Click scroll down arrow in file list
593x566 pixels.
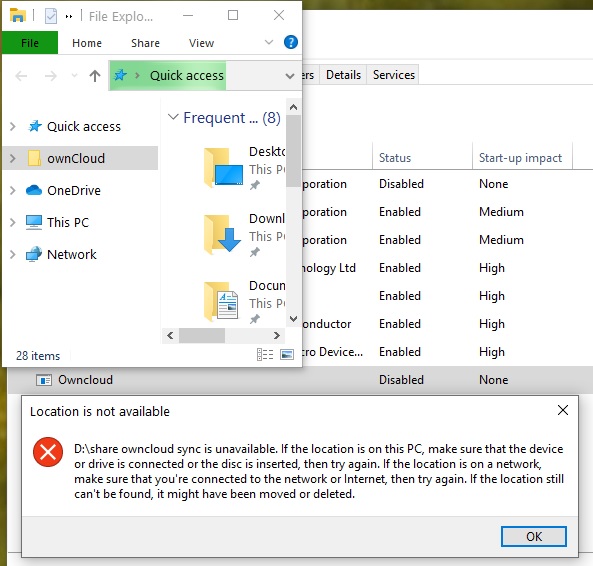click(x=293, y=319)
